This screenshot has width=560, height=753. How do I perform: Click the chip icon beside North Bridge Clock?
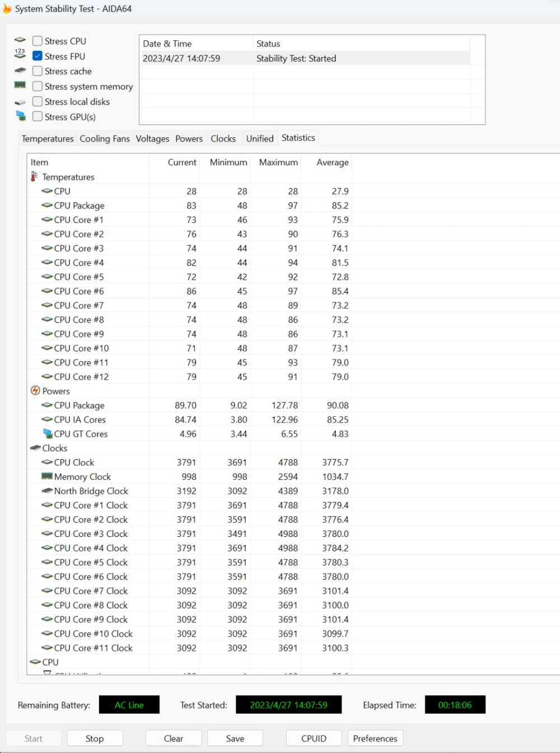(x=47, y=491)
